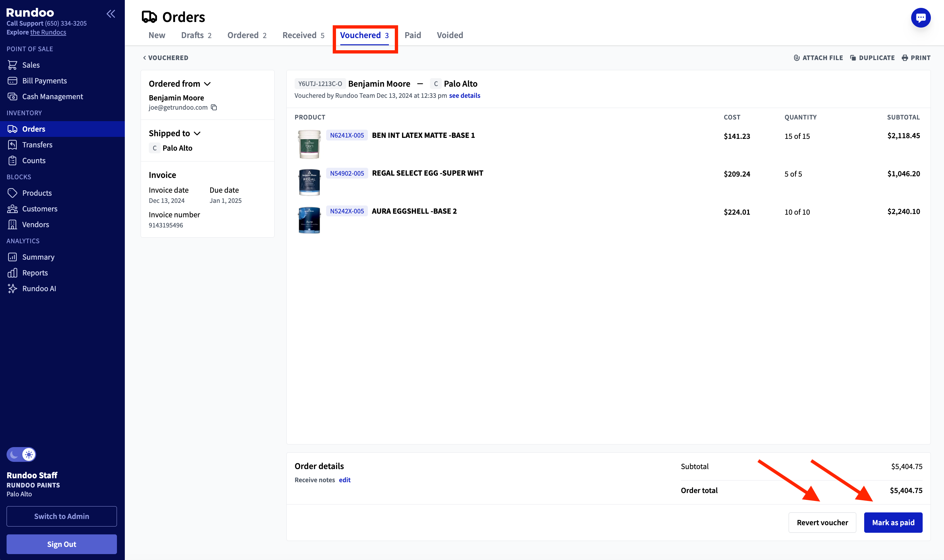This screenshot has width=944, height=560.
Task: Open Reports in the sidebar
Action: [62, 273]
